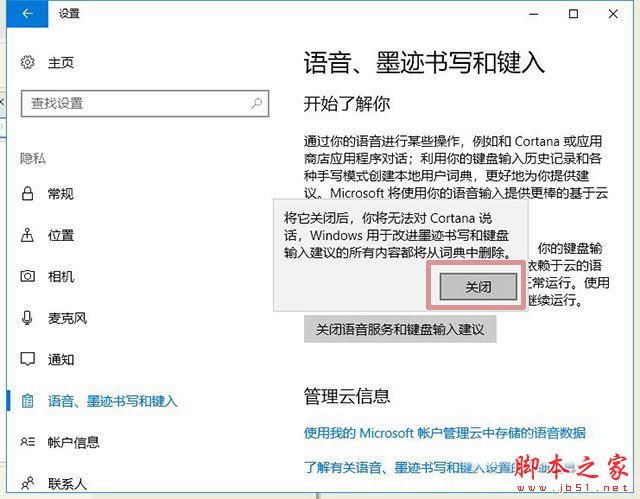Click 关闭语音服务和键盘输入建议 button

pyautogui.click(x=400, y=329)
